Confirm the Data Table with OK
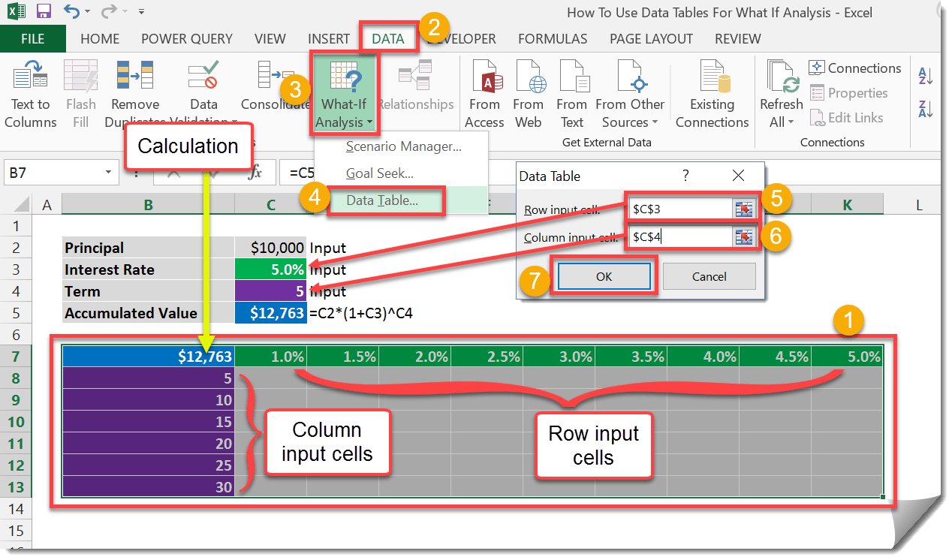Viewport: 952px width, 560px height. 603,276
